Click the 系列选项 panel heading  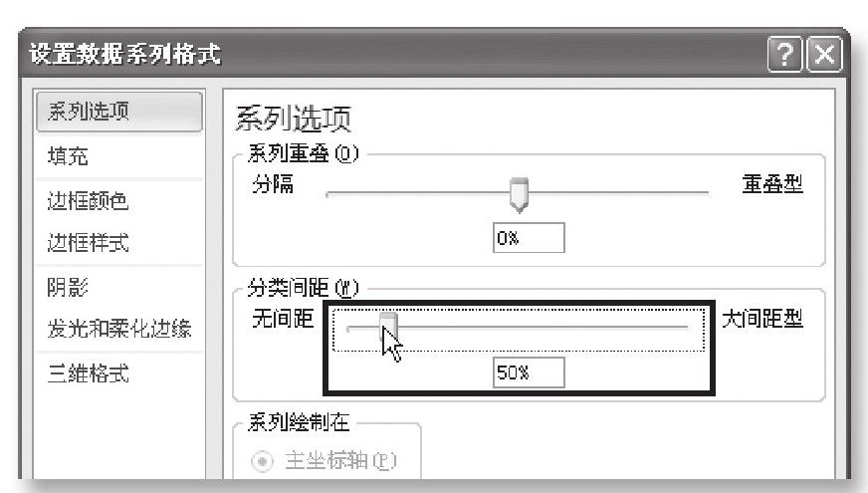pos(294,118)
